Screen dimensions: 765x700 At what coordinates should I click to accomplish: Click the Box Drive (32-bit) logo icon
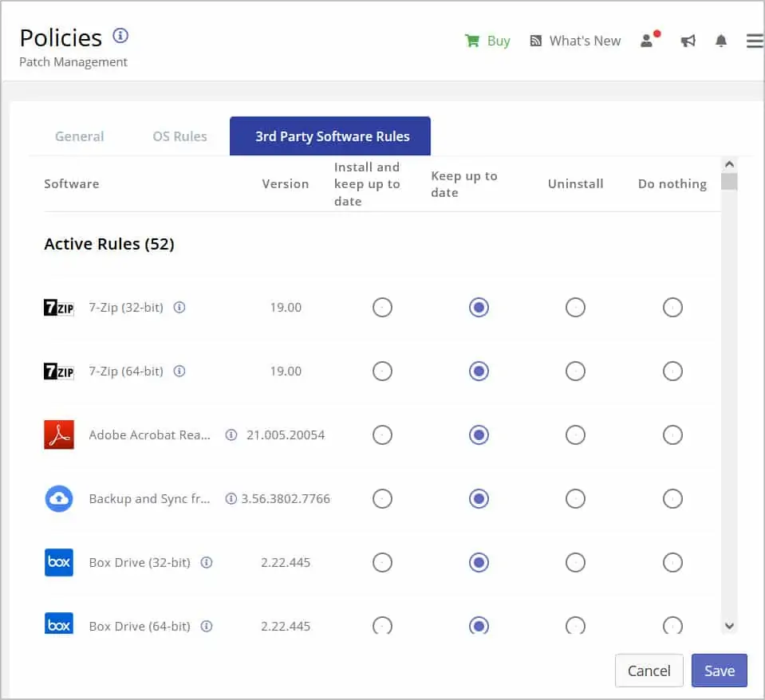click(x=59, y=562)
